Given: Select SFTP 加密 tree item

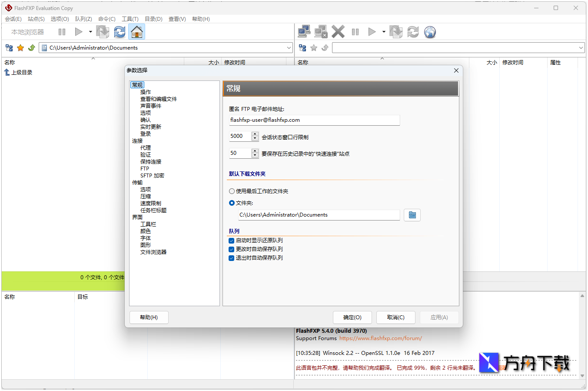Looking at the screenshot, I should (x=152, y=176).
